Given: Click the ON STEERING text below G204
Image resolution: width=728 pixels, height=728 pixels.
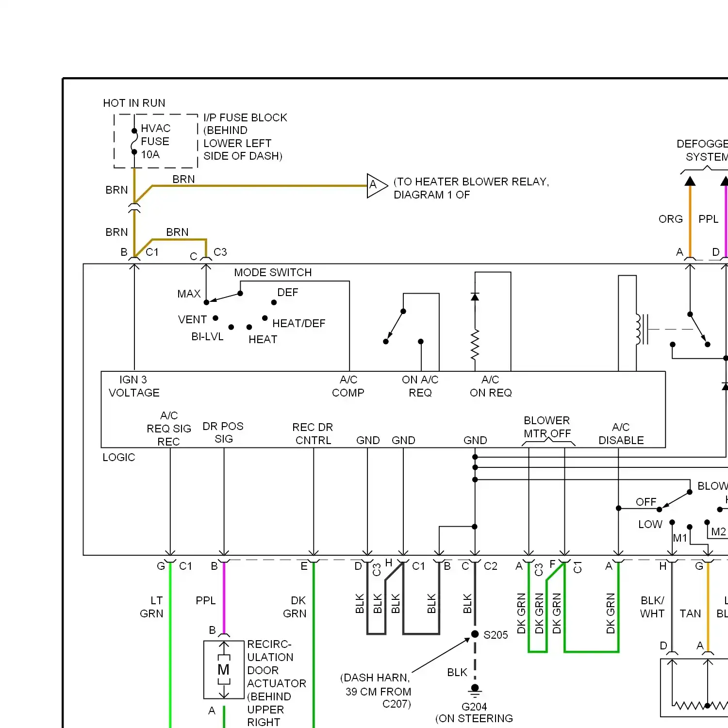Looking at the screenshot, I should pos(474,718).
